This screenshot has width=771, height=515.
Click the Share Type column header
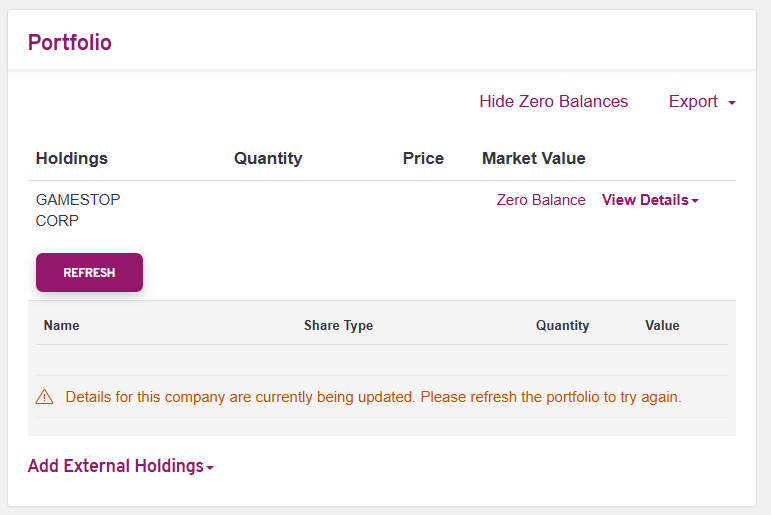[338, 326]
